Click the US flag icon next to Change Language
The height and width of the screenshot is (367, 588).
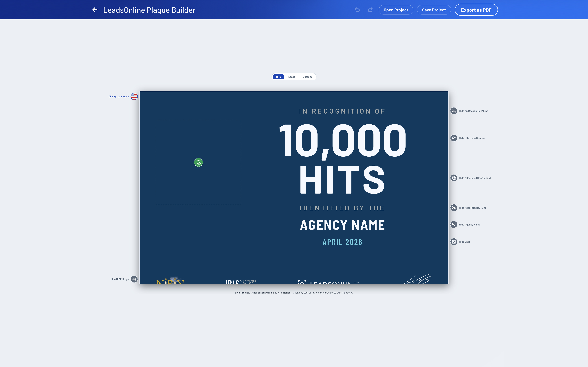click(134, 96)
